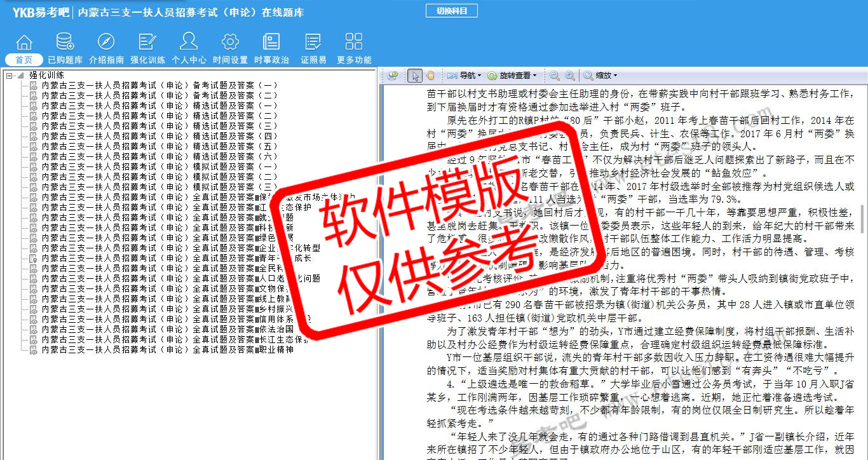Open 备考试题及答案（一） in the tree
868x460 pixels.
click(159, 85)
